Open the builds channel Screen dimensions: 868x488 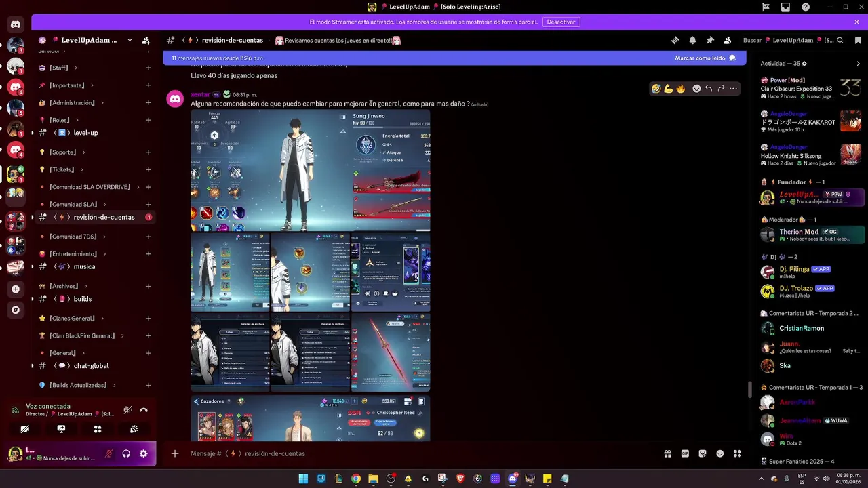(94, 299)
